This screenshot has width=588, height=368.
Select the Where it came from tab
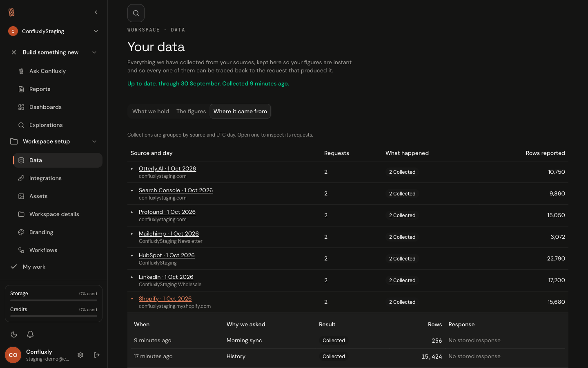coord(240,111)
